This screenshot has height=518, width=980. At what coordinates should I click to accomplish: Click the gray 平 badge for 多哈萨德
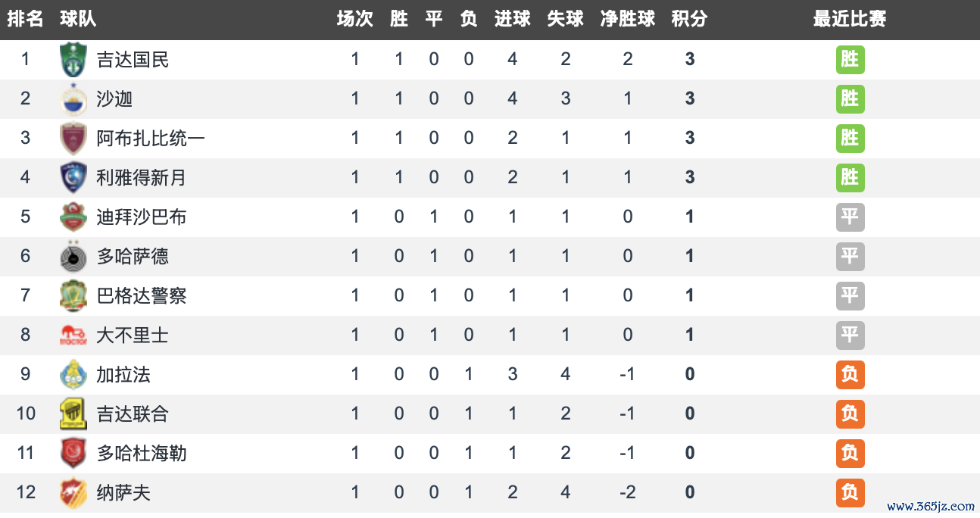tap(850, 257)
